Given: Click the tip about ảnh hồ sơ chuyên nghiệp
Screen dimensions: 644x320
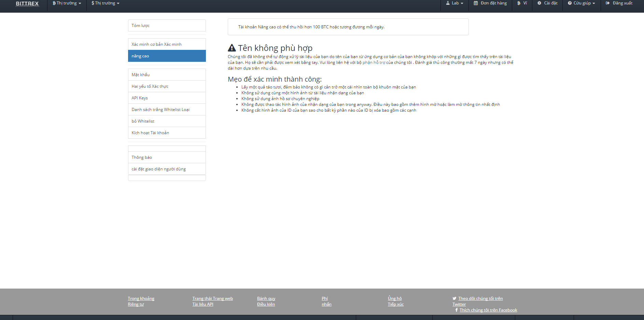Looking at the screenshot, I should pyautogui.click(x=280, y=99).
